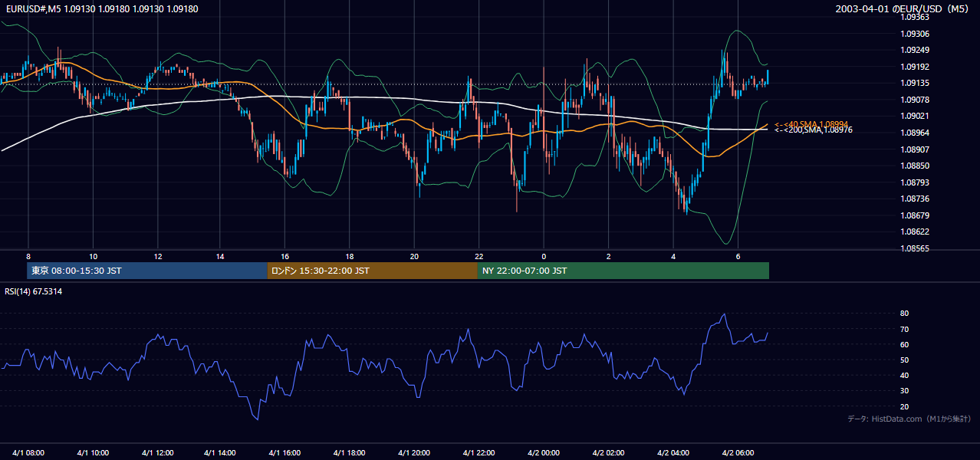Click price axis value 1.09363
Image resolution: width=980 pixels, height=460 pixels.
914,17
